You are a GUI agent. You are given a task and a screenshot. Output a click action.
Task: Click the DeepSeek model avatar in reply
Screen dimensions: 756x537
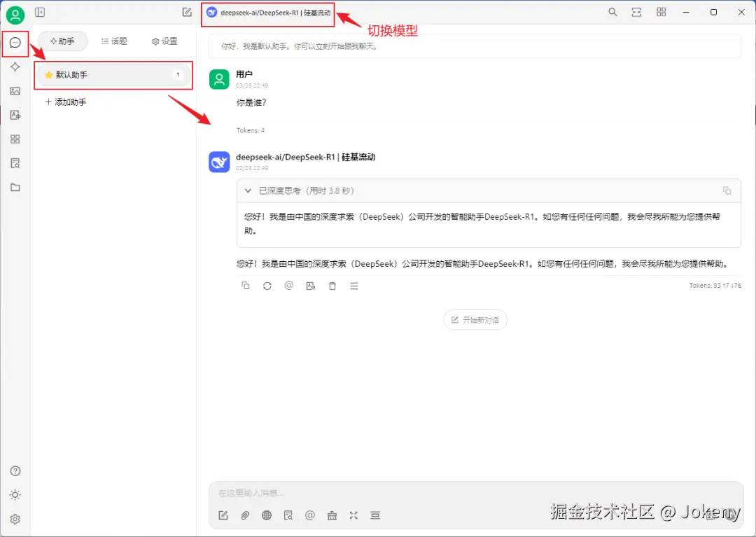click(x=219, y=162)
